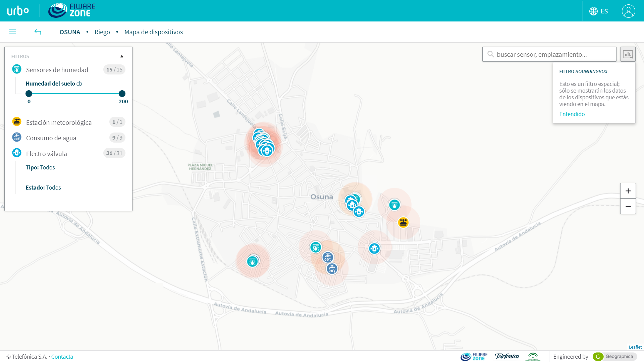
Task: Click Consumo de agua label
Action: tap(51, 138)
